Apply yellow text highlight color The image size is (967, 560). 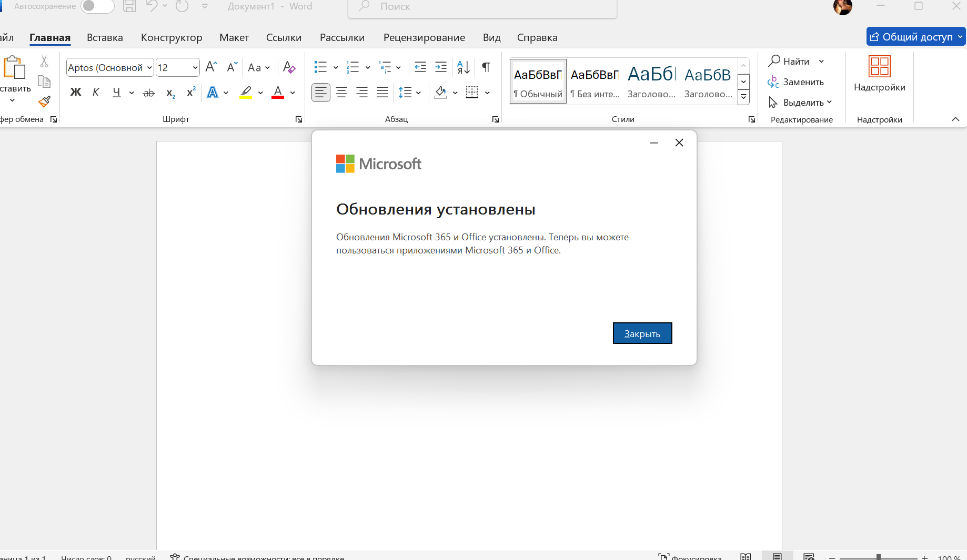(x=246, y=93)
